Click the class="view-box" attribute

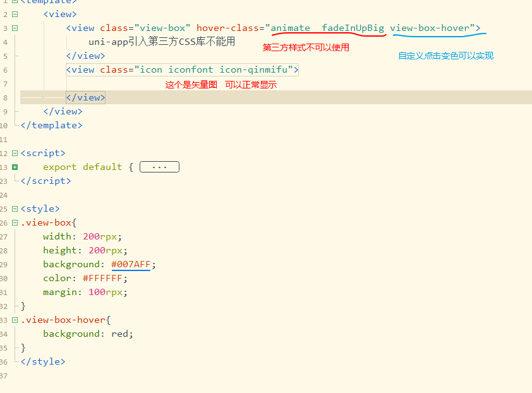145,28
